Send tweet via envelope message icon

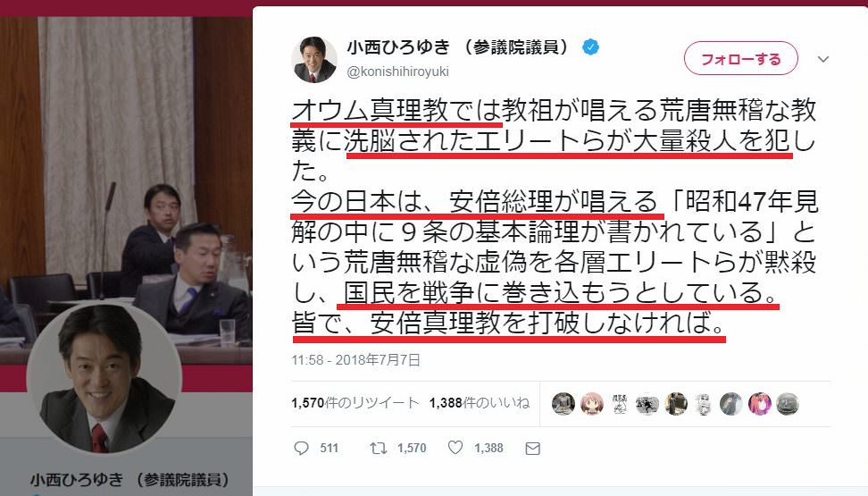[532, 449]
